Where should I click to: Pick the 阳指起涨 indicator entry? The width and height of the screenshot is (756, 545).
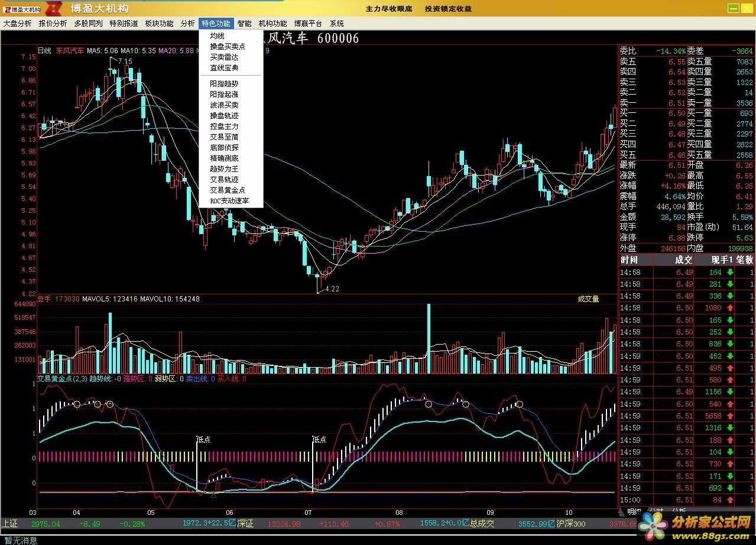(x=231, y=95)
